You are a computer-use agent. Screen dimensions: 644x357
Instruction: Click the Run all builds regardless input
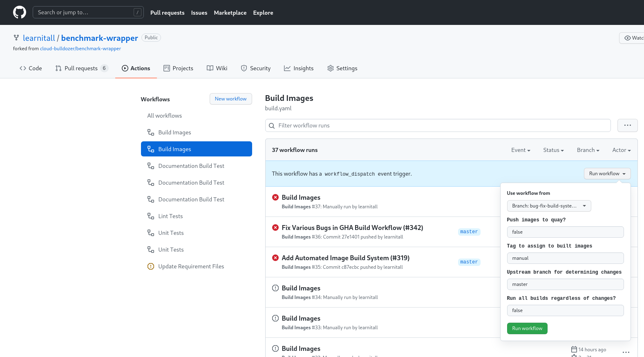pyautogui.click(x=565, y=310)
